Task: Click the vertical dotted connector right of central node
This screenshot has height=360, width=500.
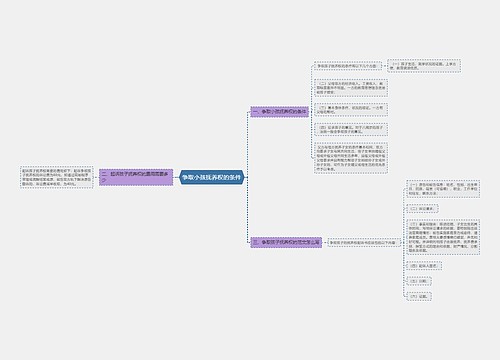Action: [x=247, y=177]
